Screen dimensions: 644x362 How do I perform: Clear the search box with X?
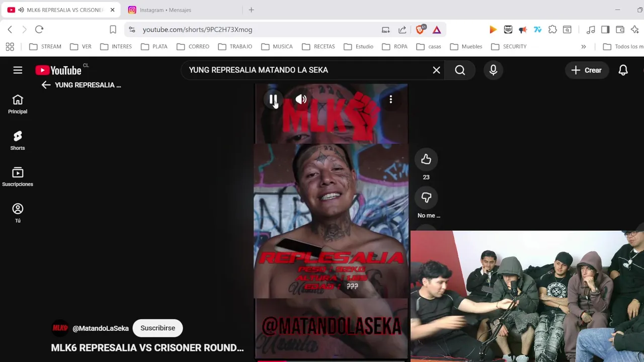pyautogui.click(x=436, y=70)
